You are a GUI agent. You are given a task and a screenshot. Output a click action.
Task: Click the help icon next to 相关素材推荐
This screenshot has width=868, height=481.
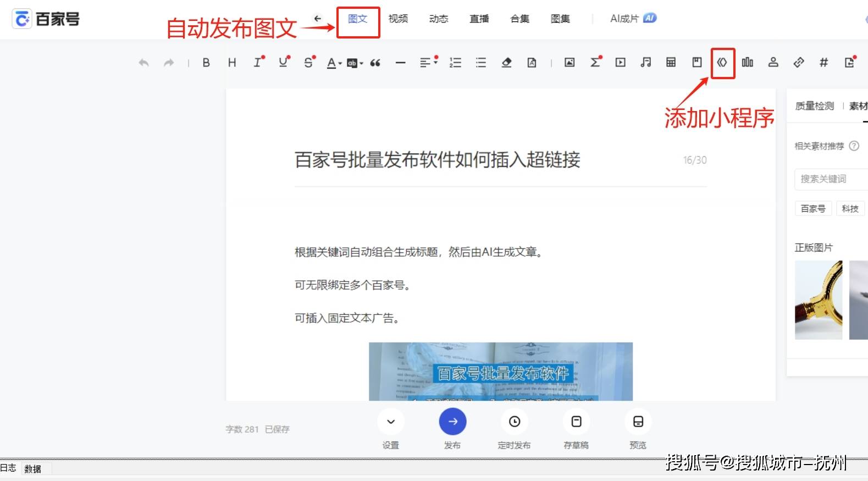854,146
